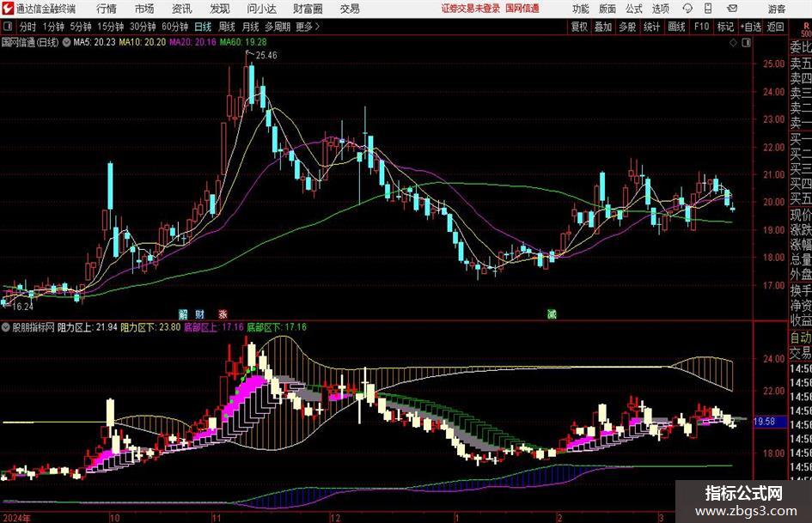Click the 多股 multi-stock toolbar button
Screen dimensions: 812x523
pos(627,27)
